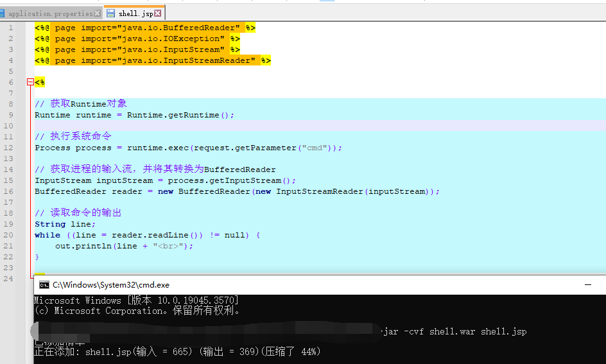
Task: Click the 'out.println' statement
Action: click(124, 246)
